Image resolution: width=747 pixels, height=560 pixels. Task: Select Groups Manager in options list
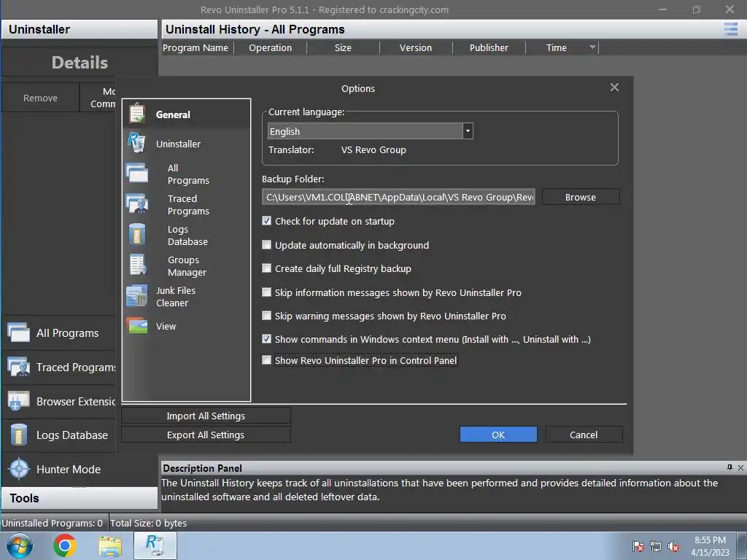point(186,265)
